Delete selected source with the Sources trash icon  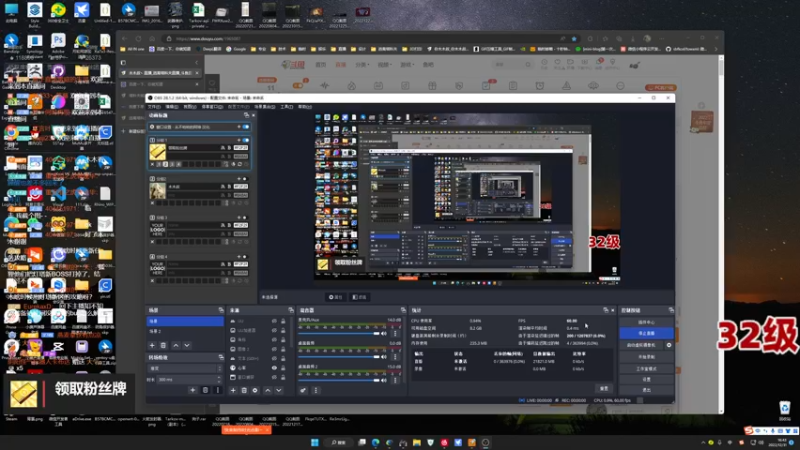[244, 390]
